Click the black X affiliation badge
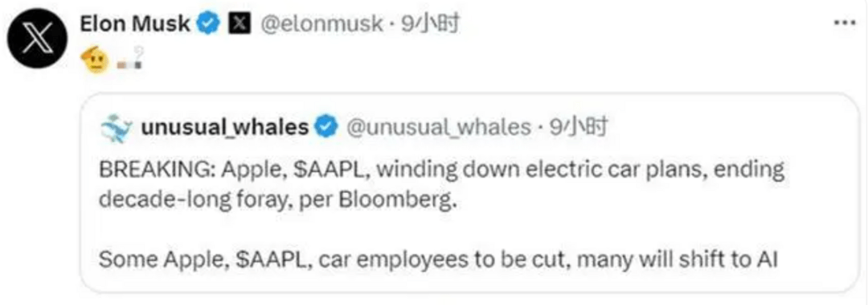The width and height of the screenshot is (868, 305). coord(241,23)
